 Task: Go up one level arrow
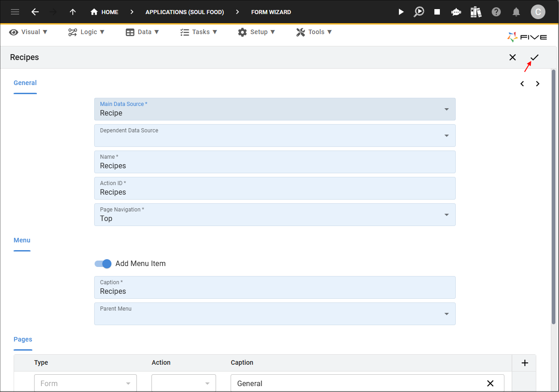[73, 12]
